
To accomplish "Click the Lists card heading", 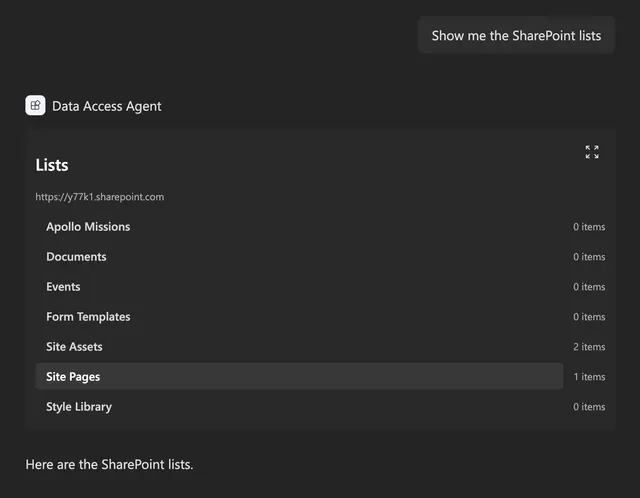I will [x=52, y=165].
